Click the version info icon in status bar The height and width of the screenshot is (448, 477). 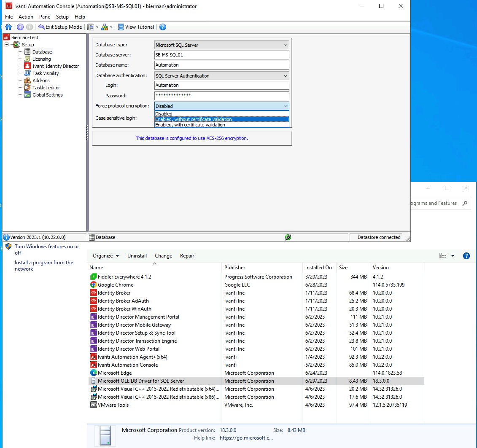coord(6,237)
